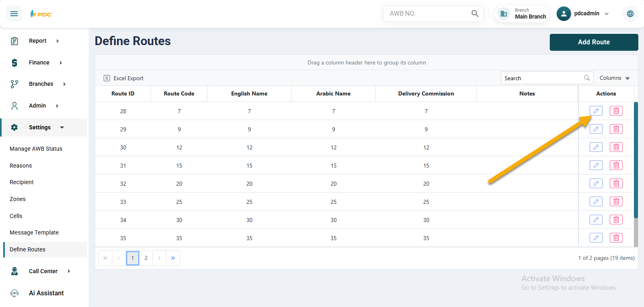
Task: Click the grid Search input field
Action: [542, 78]
